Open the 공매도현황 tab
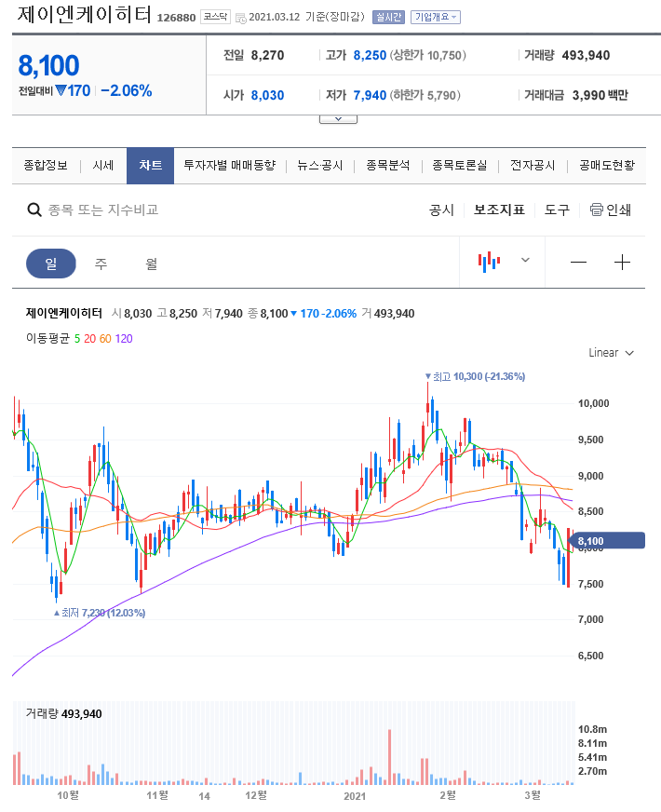This screenshot has height=812, width=661. 607,165
